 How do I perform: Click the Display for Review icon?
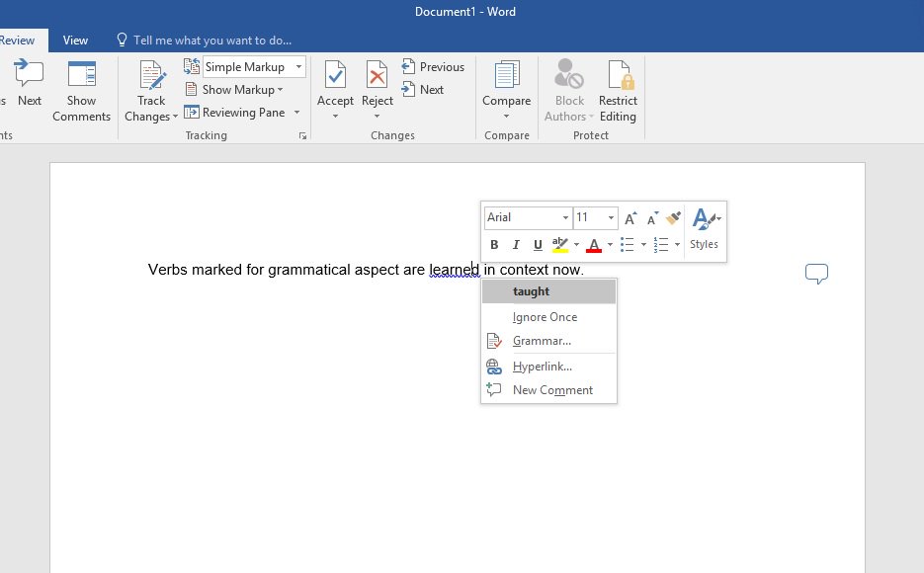tap(192, 66)
